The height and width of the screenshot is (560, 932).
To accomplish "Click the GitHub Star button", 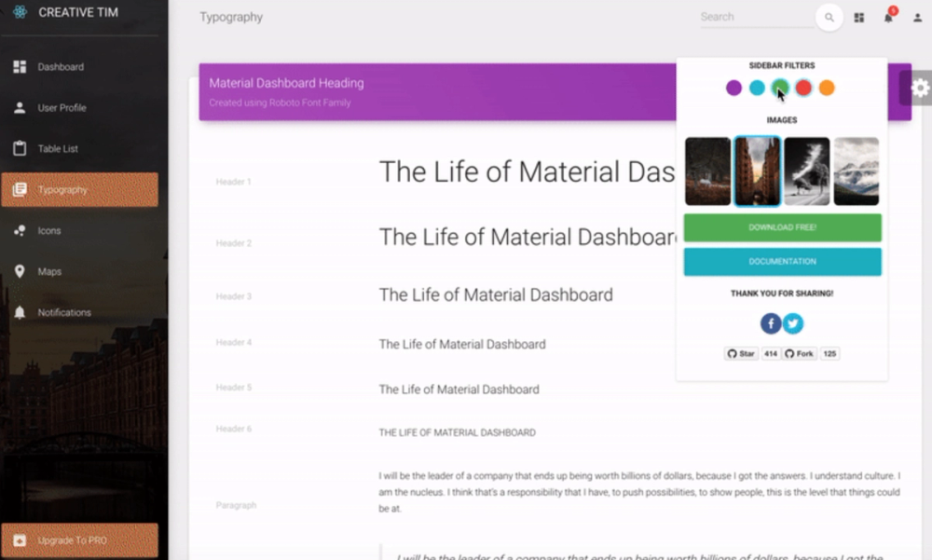I will point(741,354).
